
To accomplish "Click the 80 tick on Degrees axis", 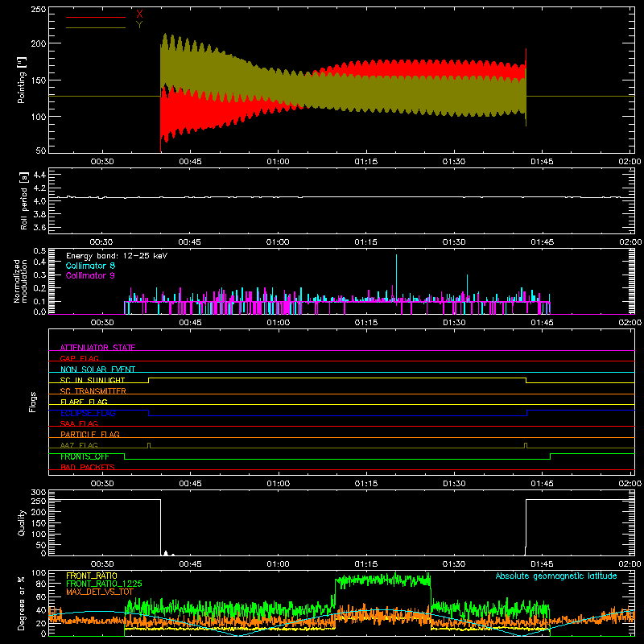I will point(41,584).
